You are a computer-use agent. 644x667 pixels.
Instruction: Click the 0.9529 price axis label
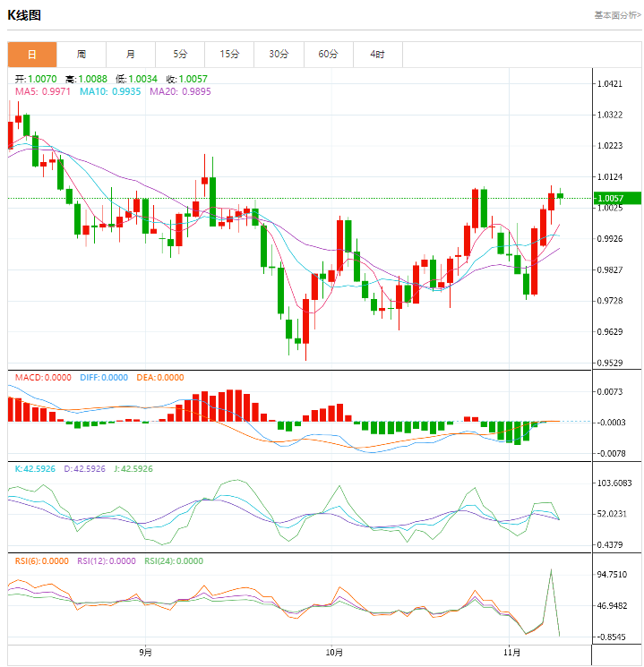click(x=610, y=363)
